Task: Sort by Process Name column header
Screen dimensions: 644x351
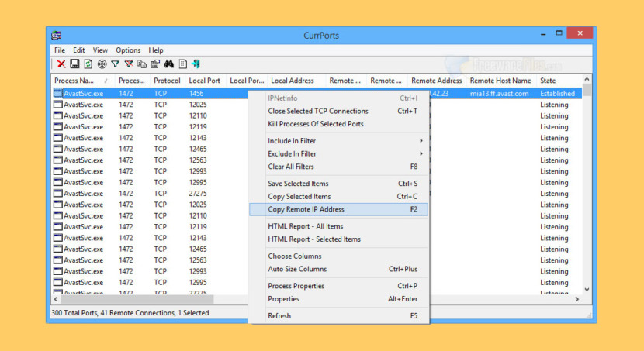Action: coord(82,81)
